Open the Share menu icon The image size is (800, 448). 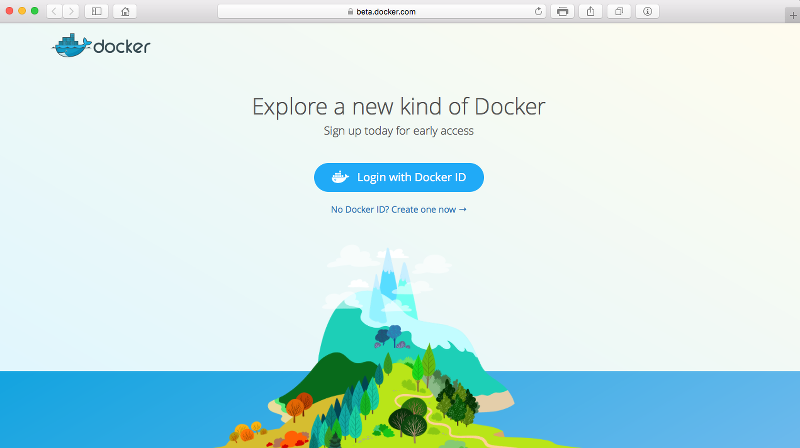click(590, 11)
